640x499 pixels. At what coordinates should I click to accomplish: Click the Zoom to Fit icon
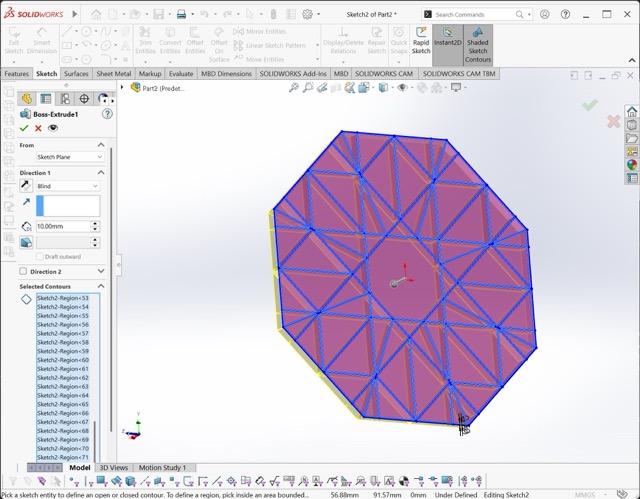pos(294,87)
